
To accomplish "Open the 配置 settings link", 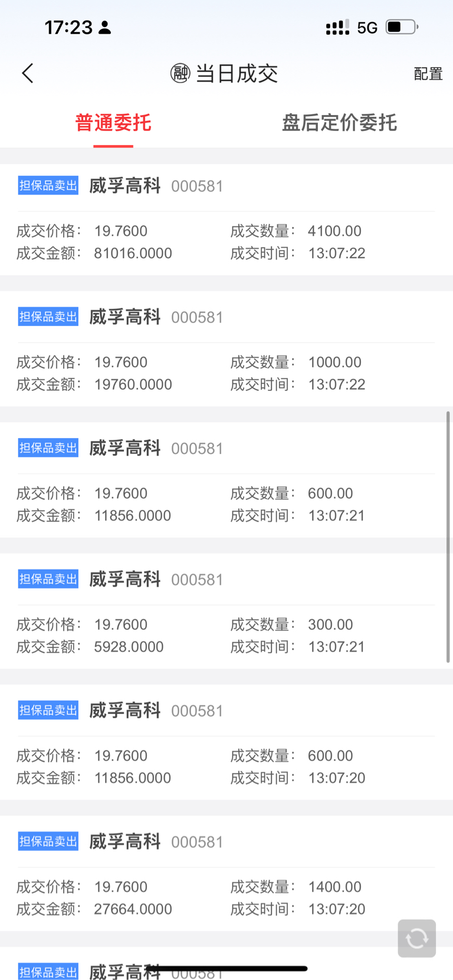I will 428,74.
